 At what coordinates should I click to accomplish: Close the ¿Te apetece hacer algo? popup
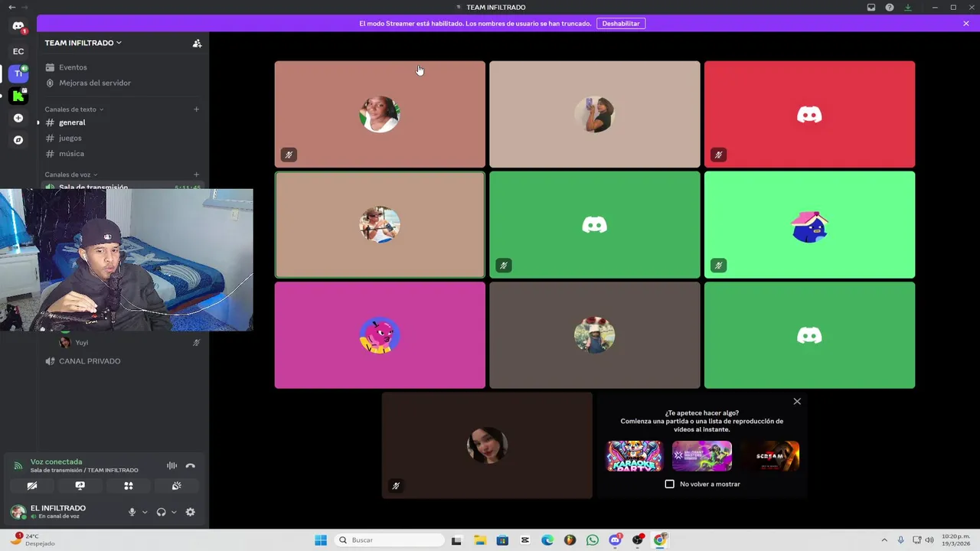[797, 401]
